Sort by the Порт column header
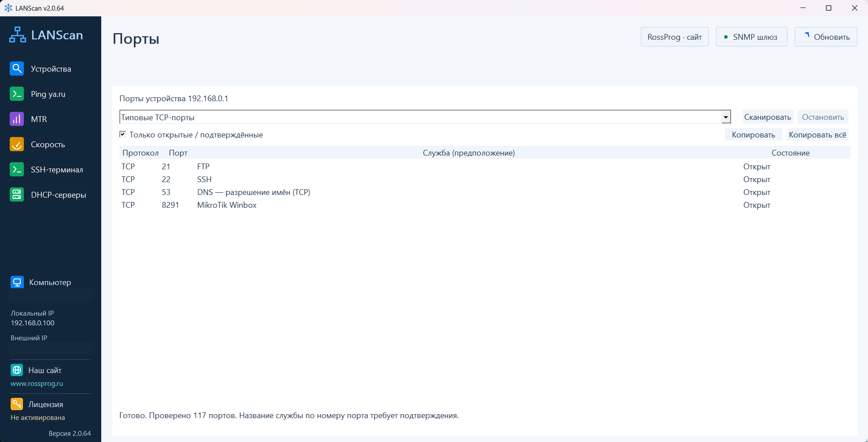868x442 pixels. [x=178, y=153]
